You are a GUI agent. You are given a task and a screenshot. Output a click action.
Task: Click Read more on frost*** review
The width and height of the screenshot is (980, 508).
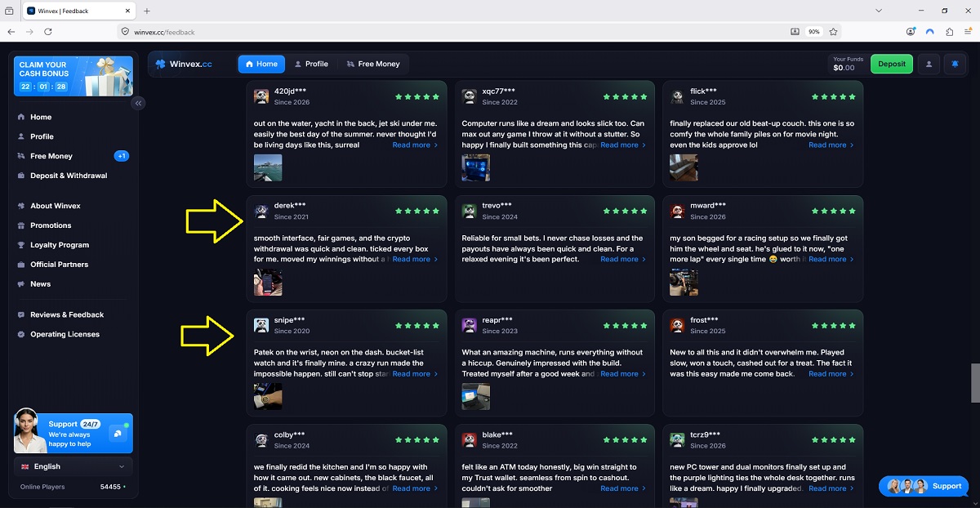click(831, 373)
